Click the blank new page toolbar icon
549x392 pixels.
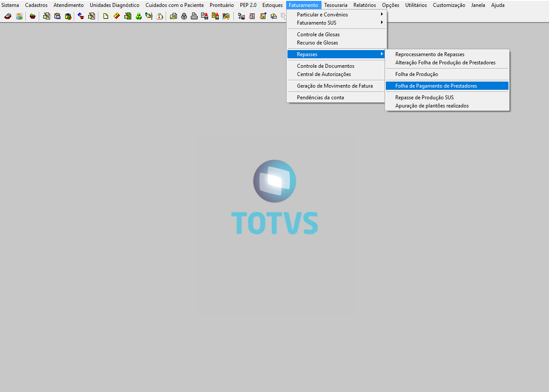pyautogui.click(x=106, y=16)
